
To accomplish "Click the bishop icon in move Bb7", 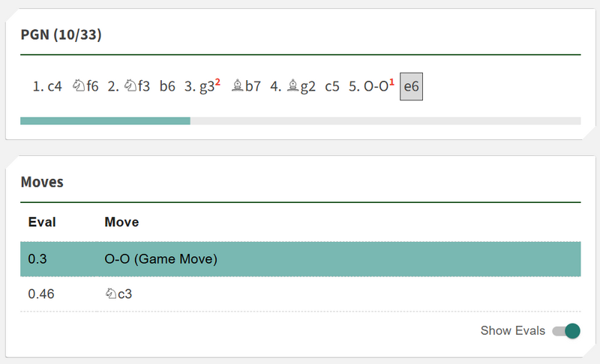I will click(236, 86).
